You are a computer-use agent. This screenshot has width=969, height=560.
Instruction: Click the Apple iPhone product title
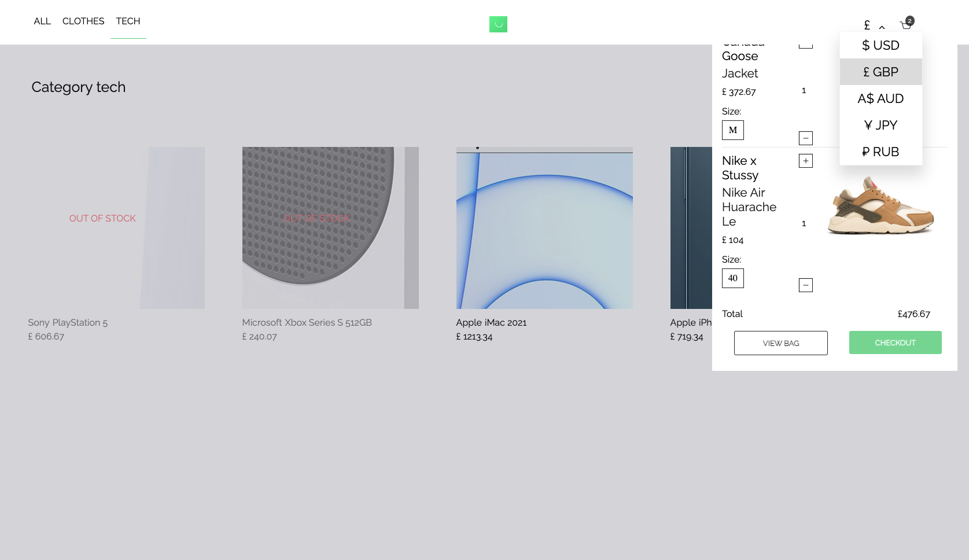coord(691,323)
